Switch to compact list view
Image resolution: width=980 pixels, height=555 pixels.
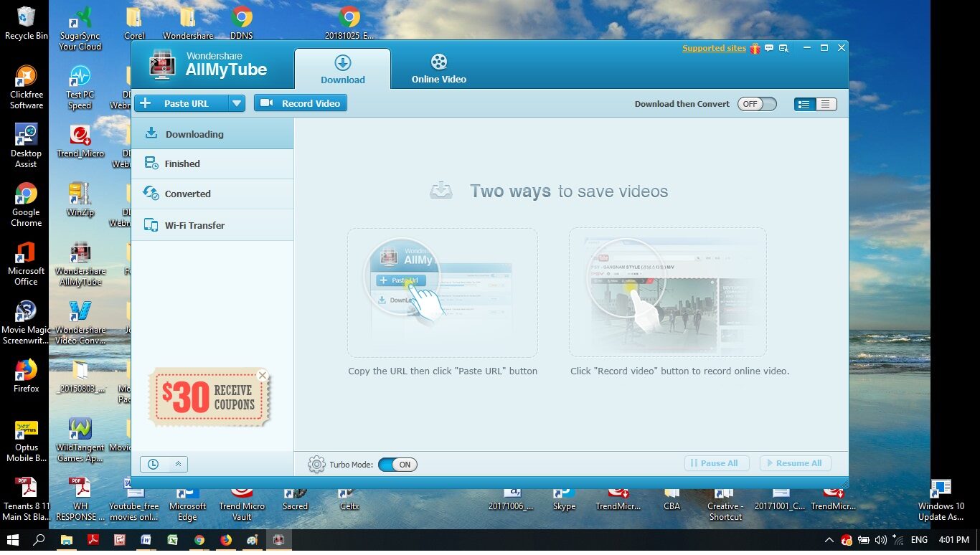coord(826,104)
